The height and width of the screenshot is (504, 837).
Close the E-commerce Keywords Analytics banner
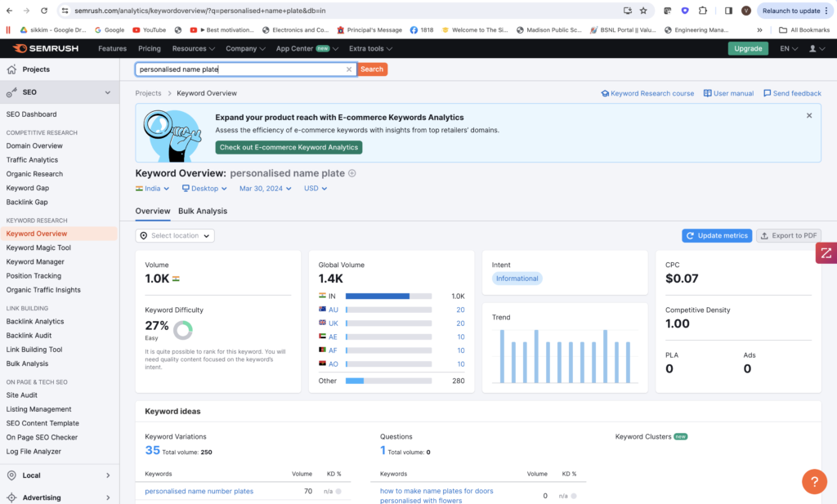pos(809,116)
